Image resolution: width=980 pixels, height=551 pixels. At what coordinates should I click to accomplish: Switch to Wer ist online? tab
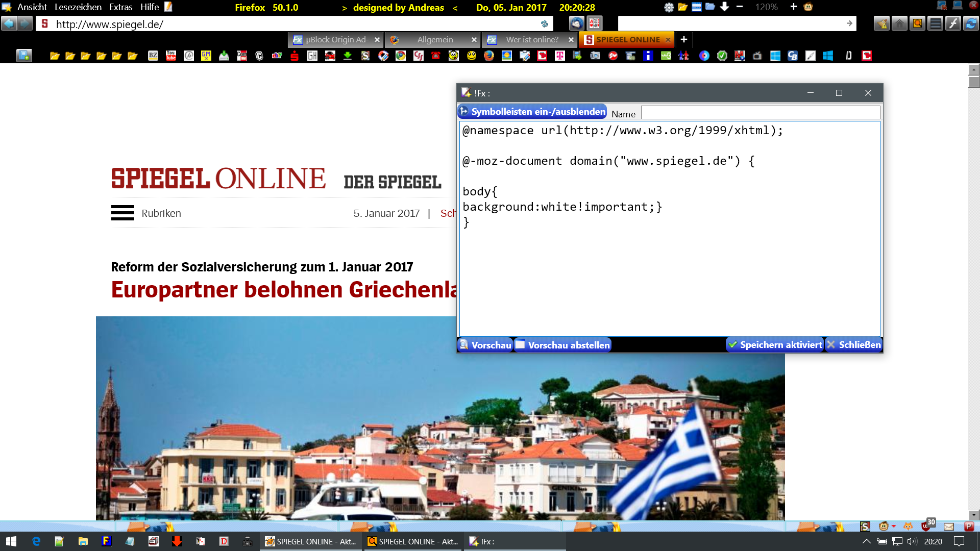(x=531, y=39)
